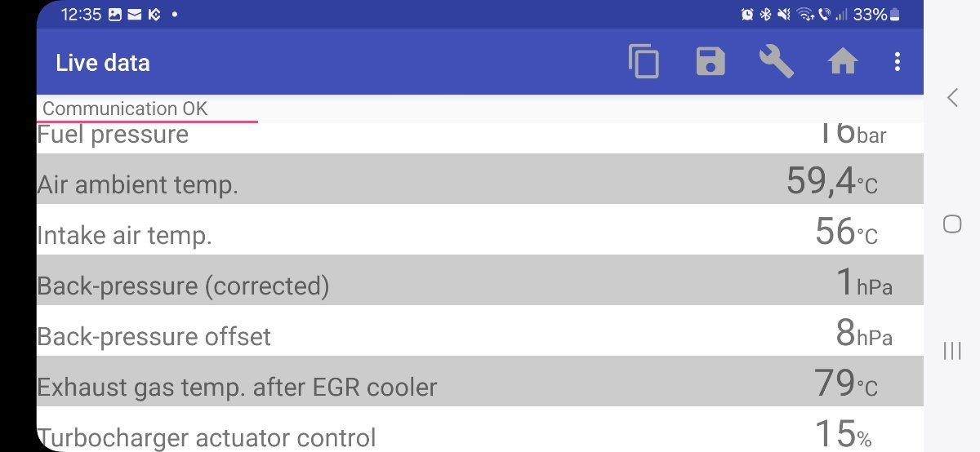Tap the Android home square button
980x452 pixels.
[x=952, y=224]
